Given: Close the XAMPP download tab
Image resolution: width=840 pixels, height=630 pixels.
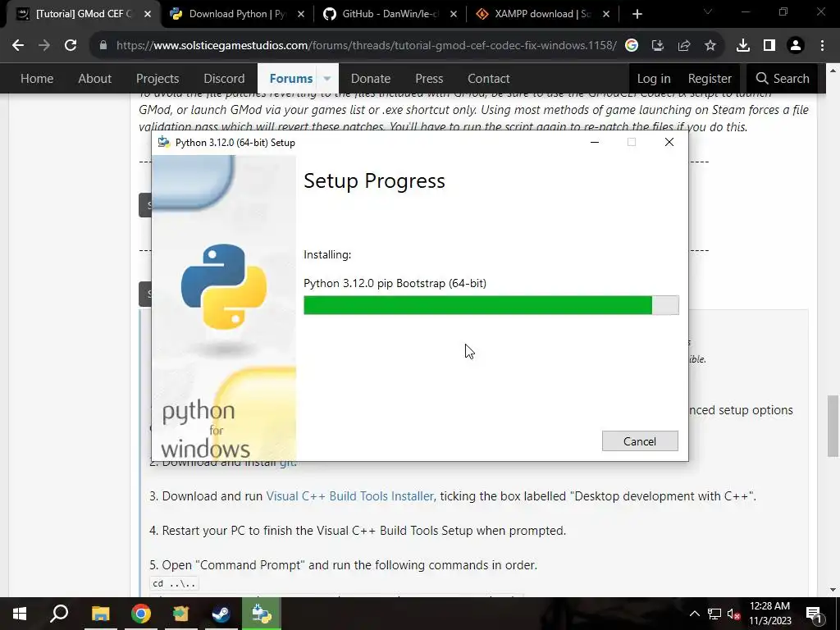Looking at the screenshot, I should pos(606,14).
